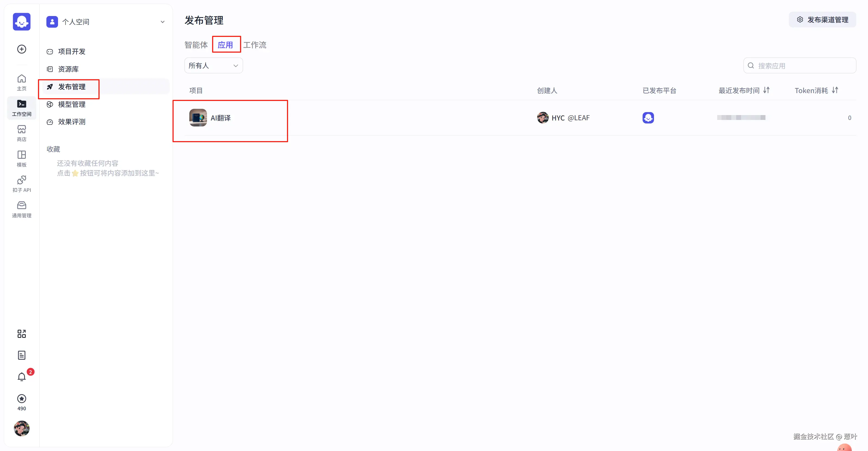This screenshot has width=868, height=451.
Task: Sort by 最近发布时间 column
Action: [x=767, y=90]
